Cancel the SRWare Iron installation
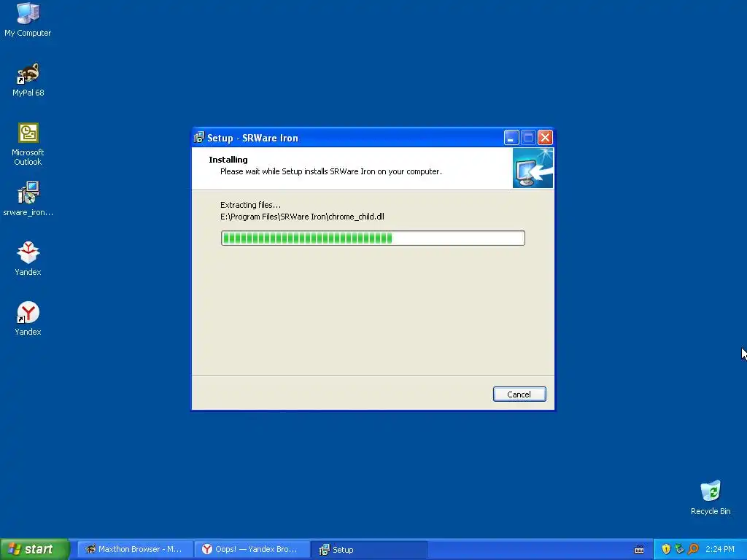Screen dimensions: 747x560 519,394
